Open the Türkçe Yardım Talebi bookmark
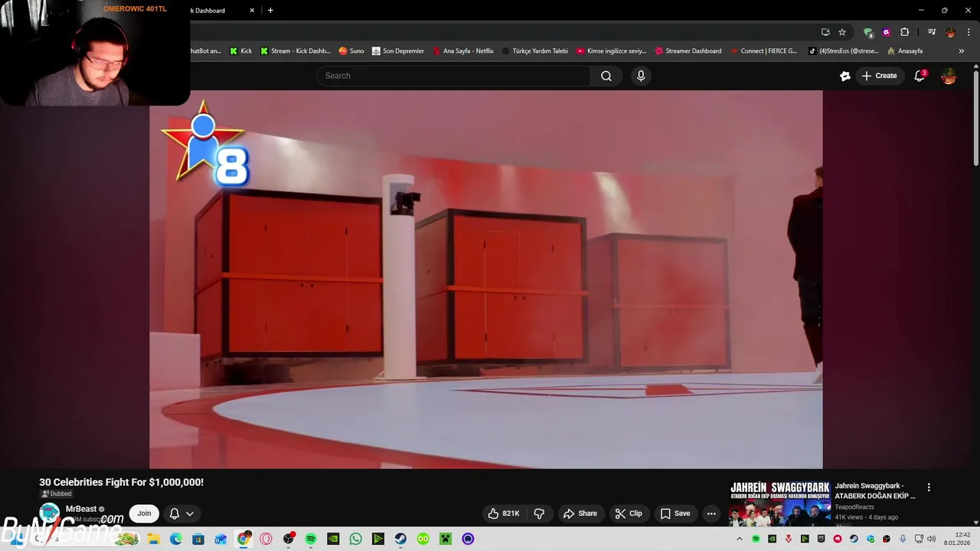Screen dimensions: 980x551 point(535,51)
